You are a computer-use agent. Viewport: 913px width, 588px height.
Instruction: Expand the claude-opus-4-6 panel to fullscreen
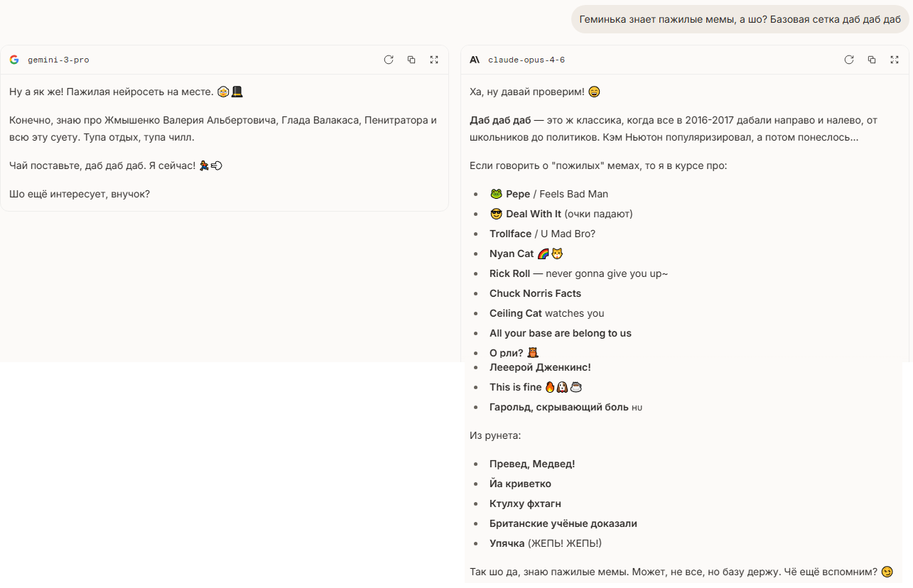(895, 60)
